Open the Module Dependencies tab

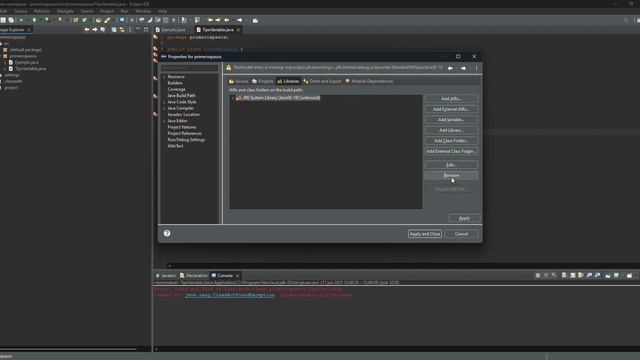369,81
